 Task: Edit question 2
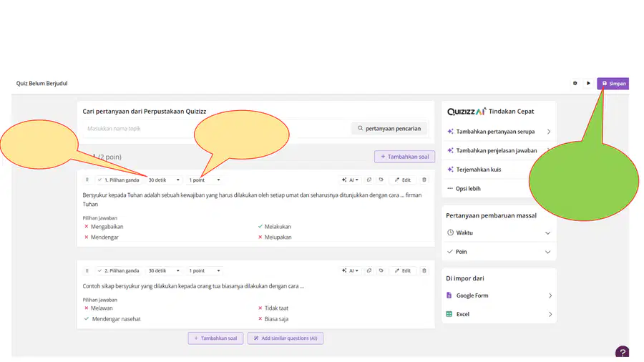point(402,270)
